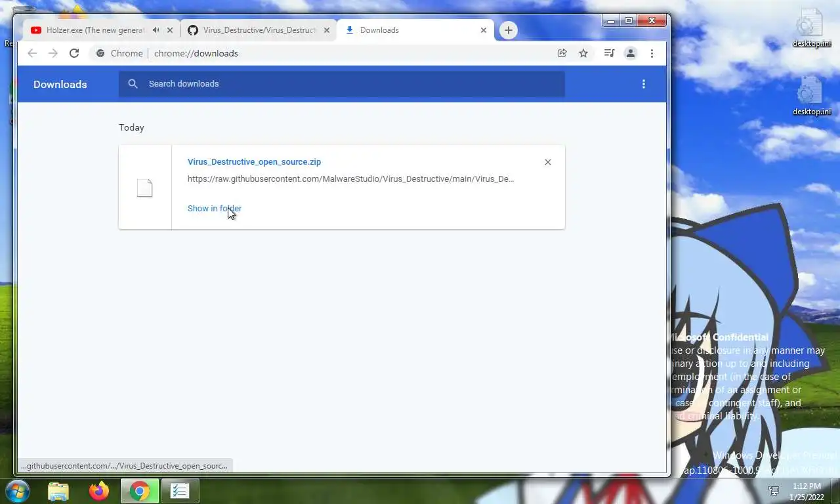Close the Downloads tab
The image size is (840, 504).
tap(484, 30)
